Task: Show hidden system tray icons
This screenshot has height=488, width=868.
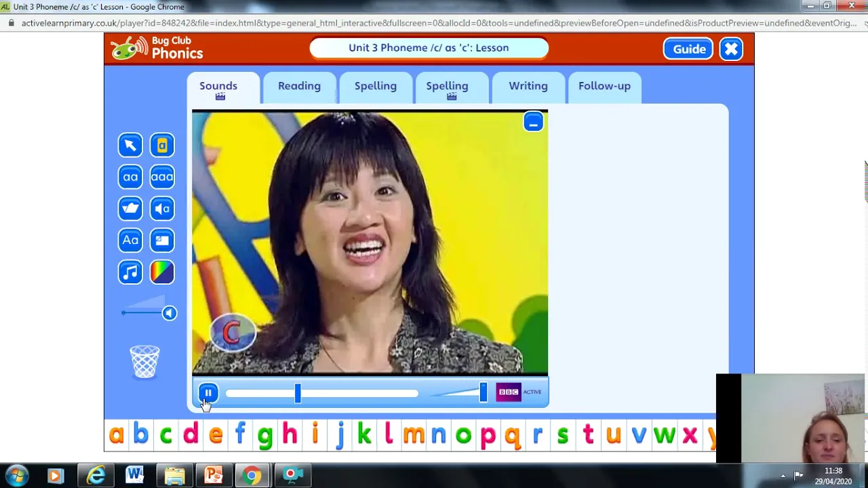Action: point(783,476)
